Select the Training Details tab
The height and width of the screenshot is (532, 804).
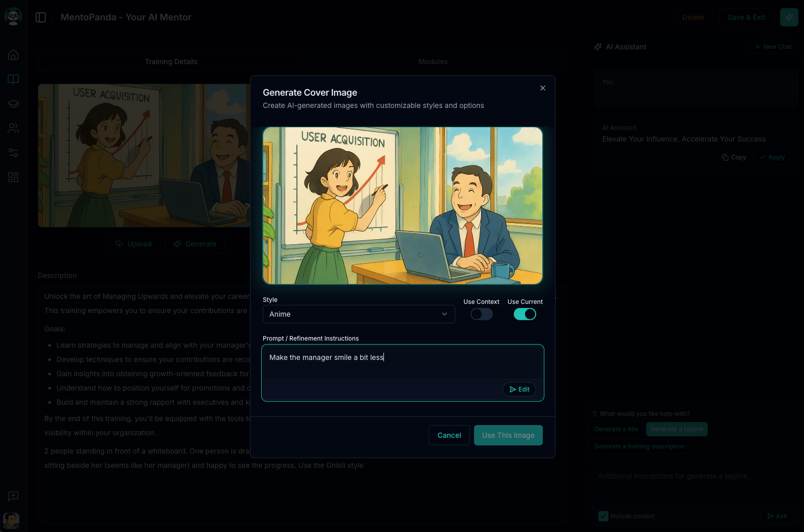171,62
